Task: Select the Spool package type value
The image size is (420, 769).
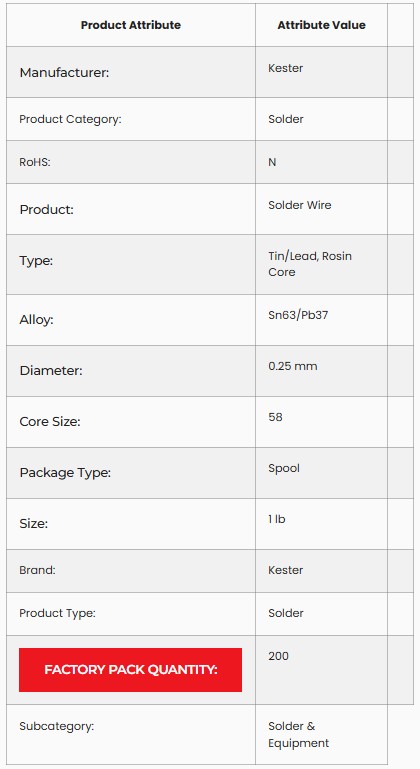Action: point(284,468)
